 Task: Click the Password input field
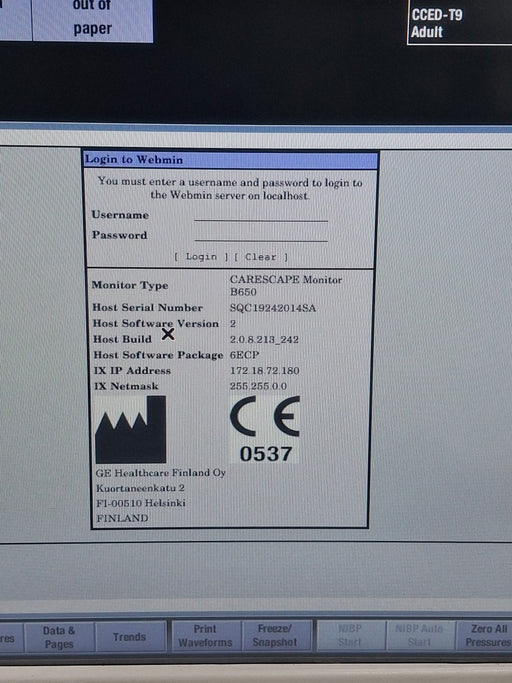click(x=261, y=235)
